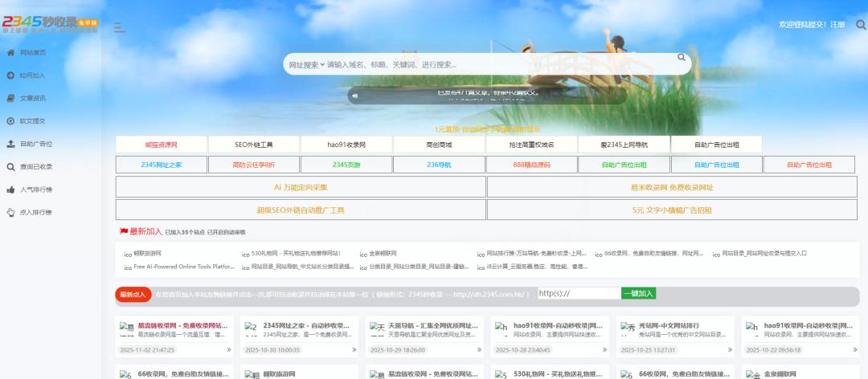Open the 软文提交 sidebar menu item
This screenshot has width=868, height=379.
tap(32, 121)
